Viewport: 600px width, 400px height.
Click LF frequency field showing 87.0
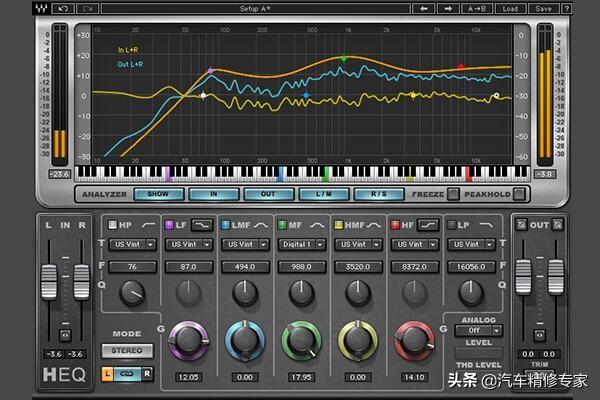point(189,266)
